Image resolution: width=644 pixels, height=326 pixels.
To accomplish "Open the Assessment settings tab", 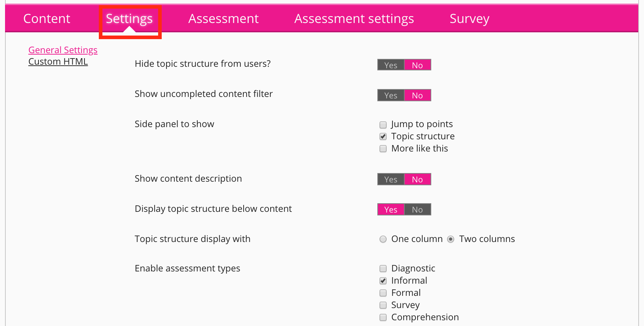I will click(x=354, y=19).
